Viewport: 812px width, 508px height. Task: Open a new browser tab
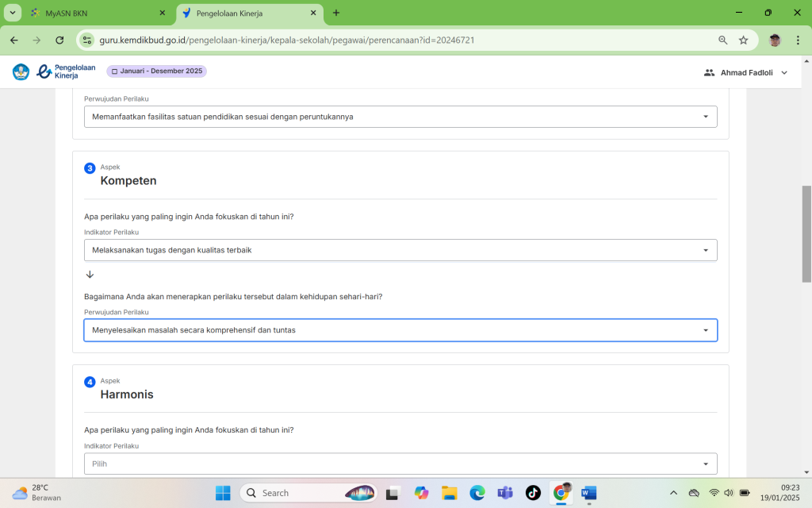336,13
